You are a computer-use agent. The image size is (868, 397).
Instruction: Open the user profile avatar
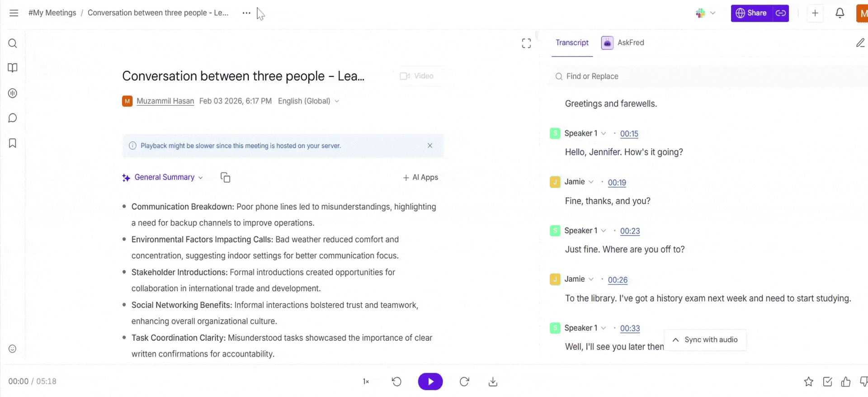pyautogui.click(x=862, y=13)
